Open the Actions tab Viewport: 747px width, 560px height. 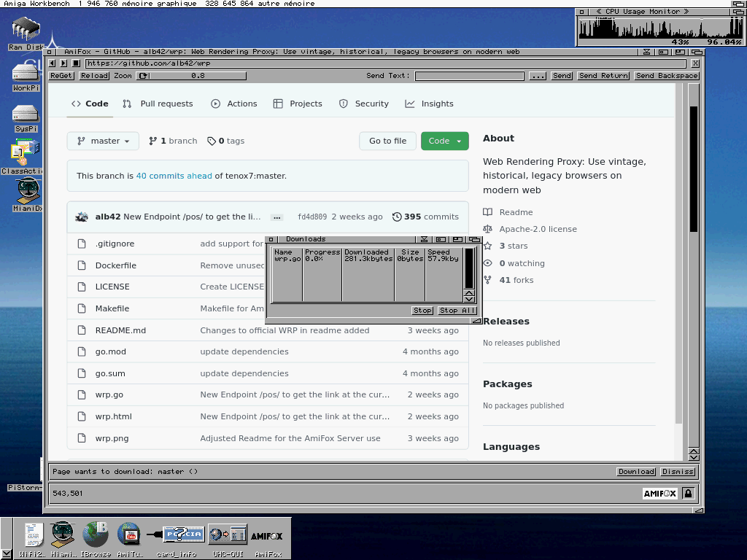point(234,104)
